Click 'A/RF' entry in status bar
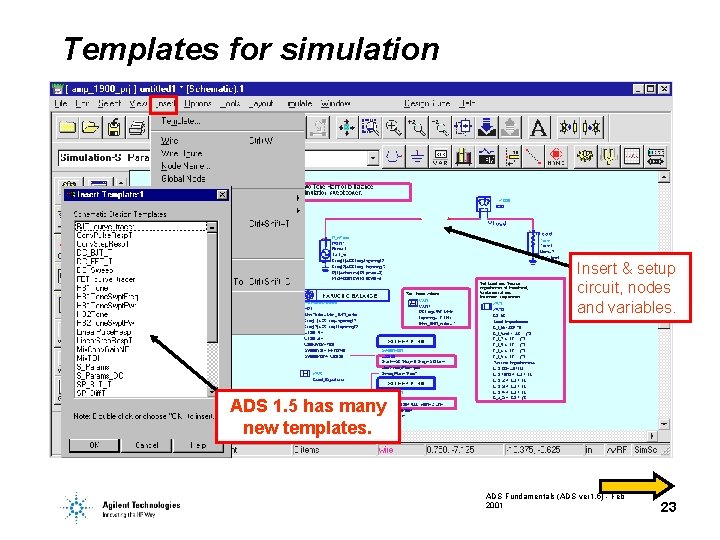The image size is (720, 540). (x=617, y=450)
